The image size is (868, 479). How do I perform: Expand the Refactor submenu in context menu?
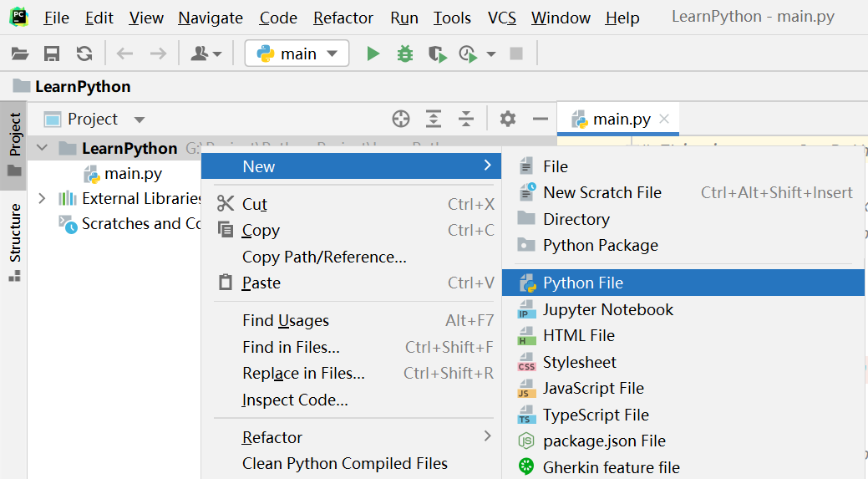coord(351,437)
